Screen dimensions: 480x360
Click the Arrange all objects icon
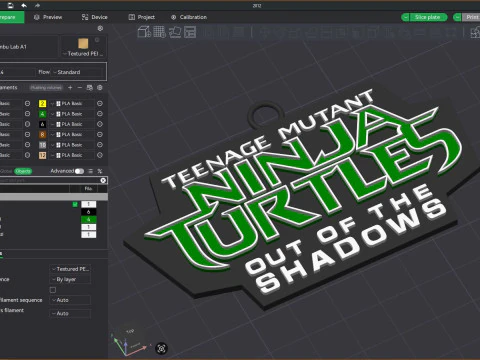pyautogui.click(x=190, y=32)
